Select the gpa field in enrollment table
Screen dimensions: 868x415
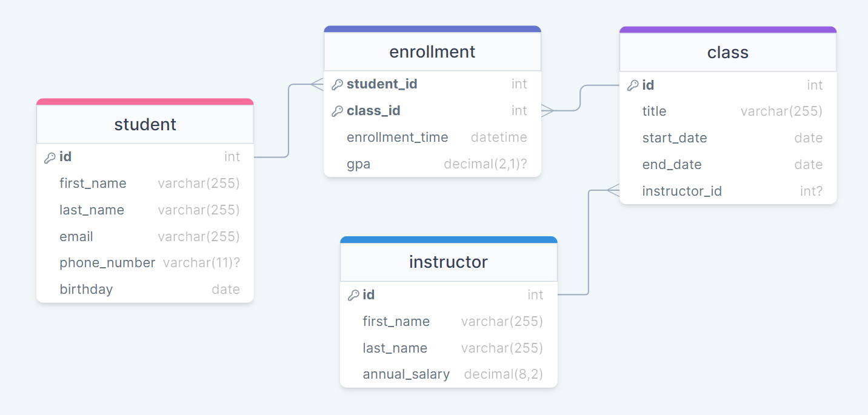[x=432, y=164]
